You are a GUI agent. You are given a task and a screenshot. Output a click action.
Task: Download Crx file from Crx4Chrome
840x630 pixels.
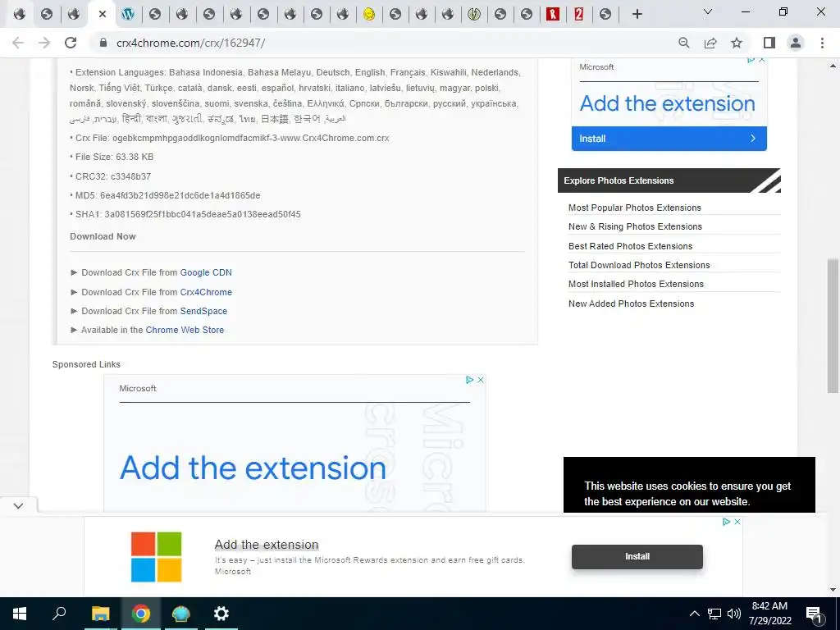pos(206,292)
